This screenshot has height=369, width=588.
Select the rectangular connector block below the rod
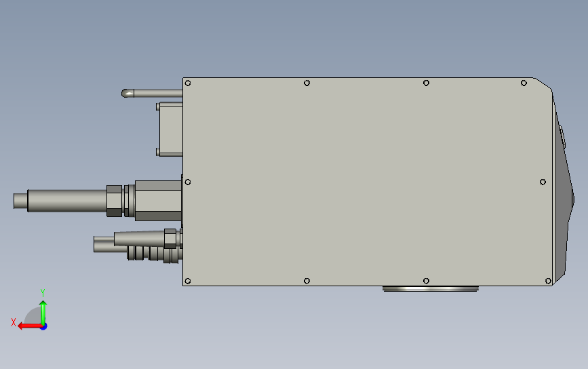click(170, 129)
